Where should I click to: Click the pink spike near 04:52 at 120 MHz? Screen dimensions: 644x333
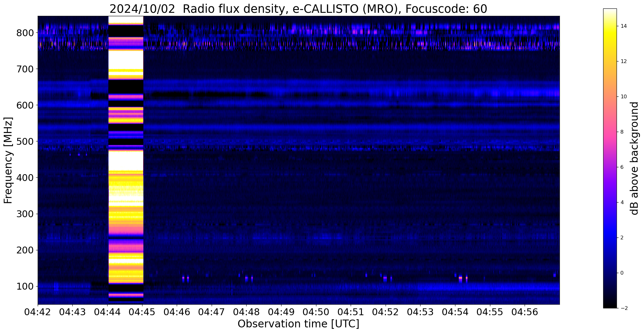click(x=385, y=279)
